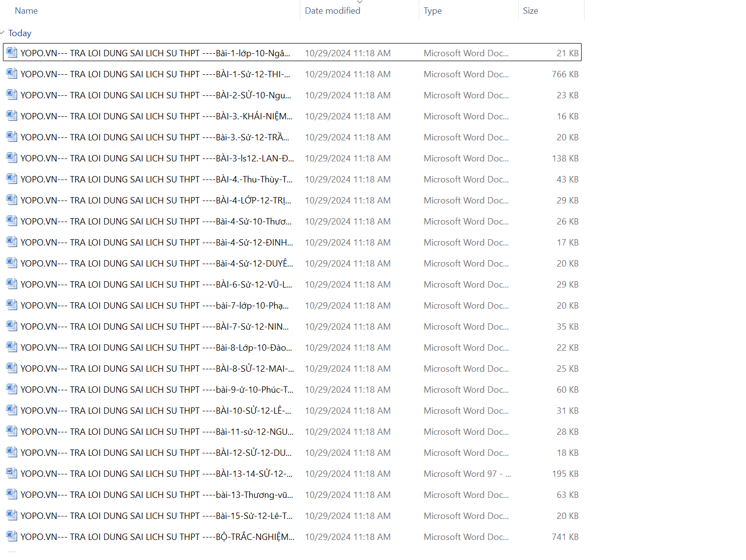This screenshot has height=560, width=746.
Task: Click Word icon of BỘ-TRẮC-NGHIỆM file
Action: (x=12, y=537)
